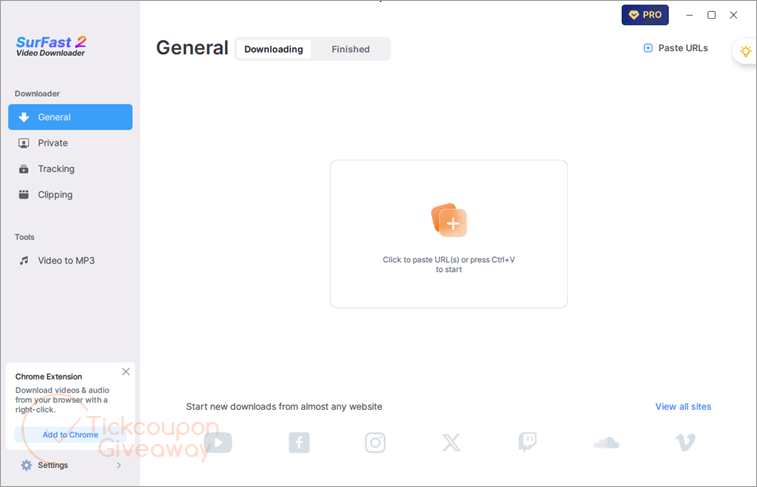757x487 pixels.
Task: Switch to the Downloading tab
Action: point(274,49)
